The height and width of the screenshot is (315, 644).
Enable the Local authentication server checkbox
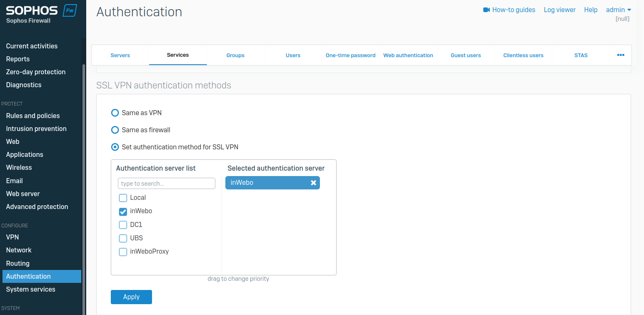[x=123, y=198]
